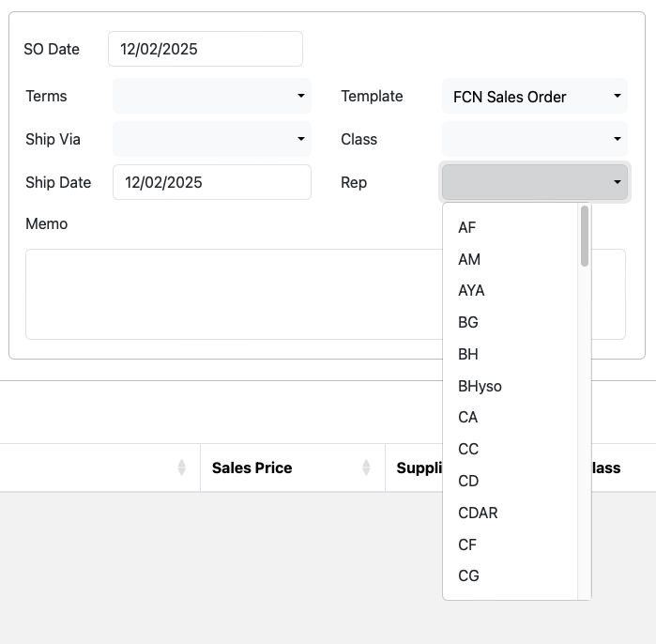656x644 pixels.
Task: Choose CA from the Rep list
Action: coord(468,417)
